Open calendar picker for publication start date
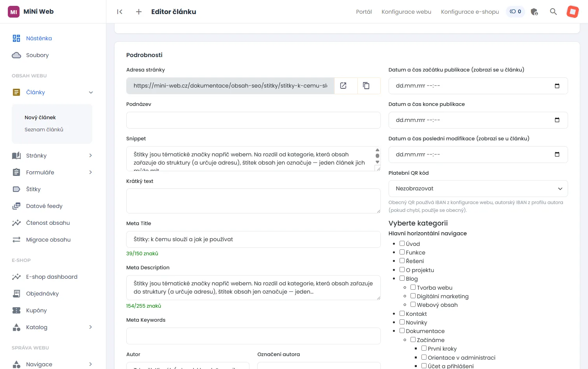The image size is (588, 369). click(557, 86)
